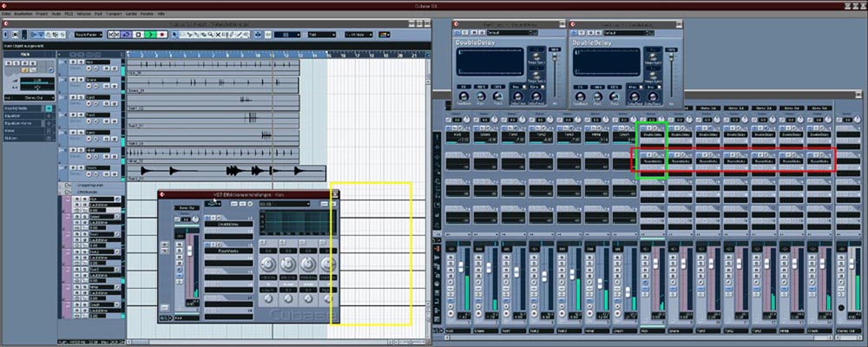The height and width of the screenshot is (347, 868).
Task: Click the Stop transport button
Action: [138, 35]
